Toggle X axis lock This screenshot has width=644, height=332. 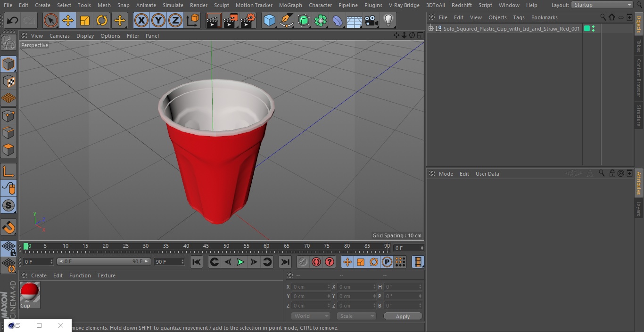pos(141,20)
